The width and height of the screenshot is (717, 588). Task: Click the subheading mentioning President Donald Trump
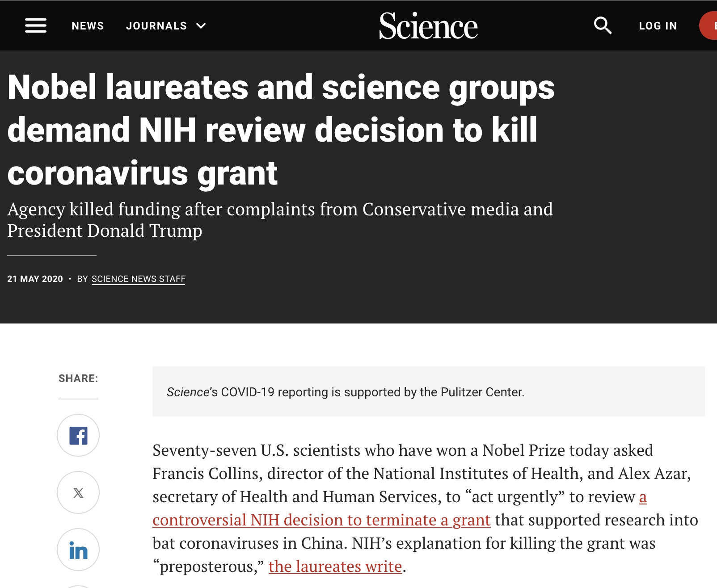[280, 220]
